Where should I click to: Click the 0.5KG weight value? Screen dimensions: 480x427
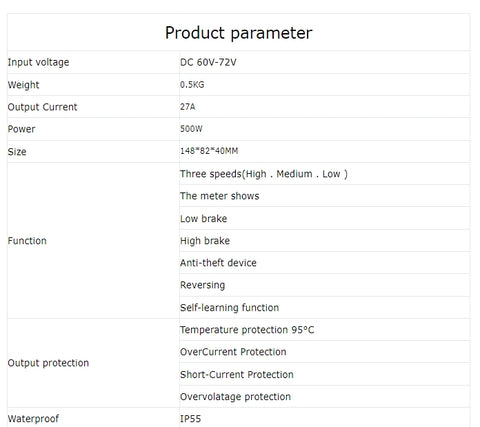coord(192,85)
